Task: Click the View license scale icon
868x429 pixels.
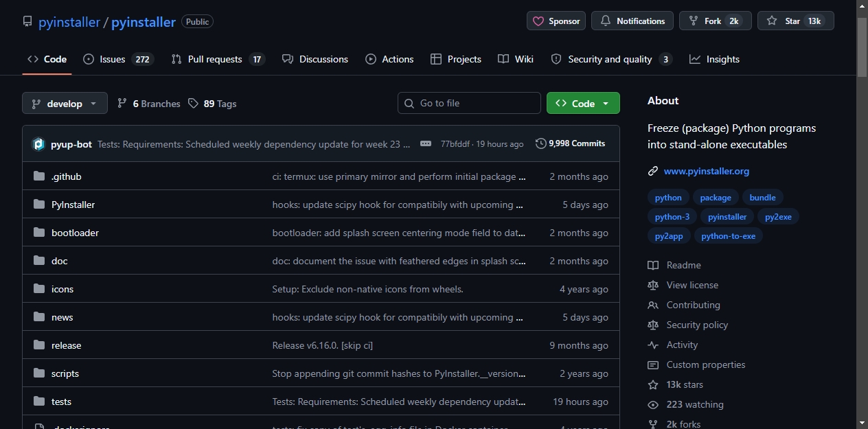Action: [653, 285]
